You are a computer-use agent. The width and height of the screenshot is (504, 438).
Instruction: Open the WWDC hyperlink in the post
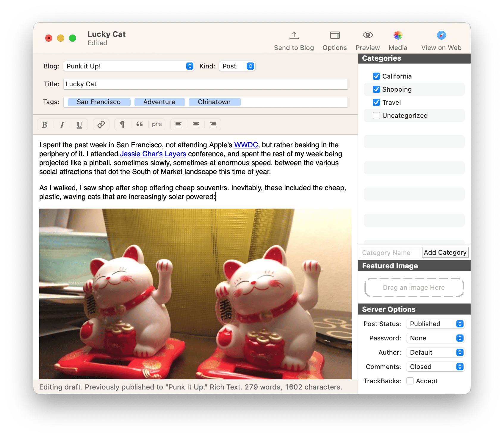click(246, 145)
